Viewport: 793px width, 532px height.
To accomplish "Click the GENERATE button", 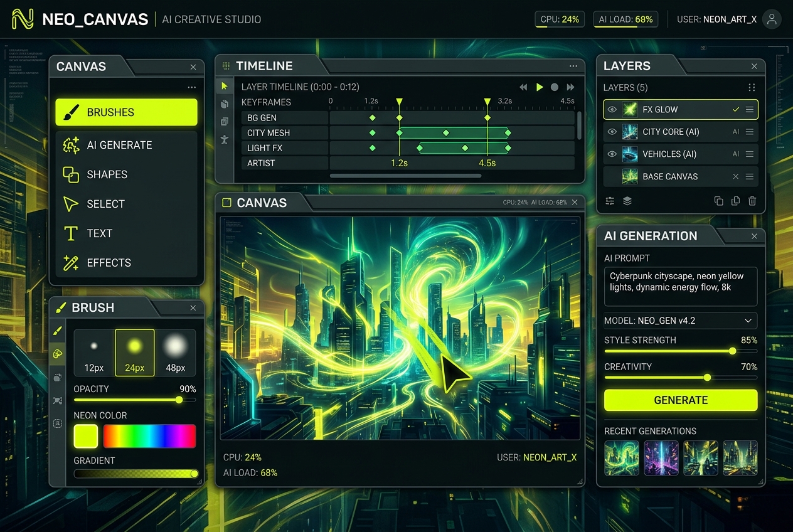I will coord(681,400).
